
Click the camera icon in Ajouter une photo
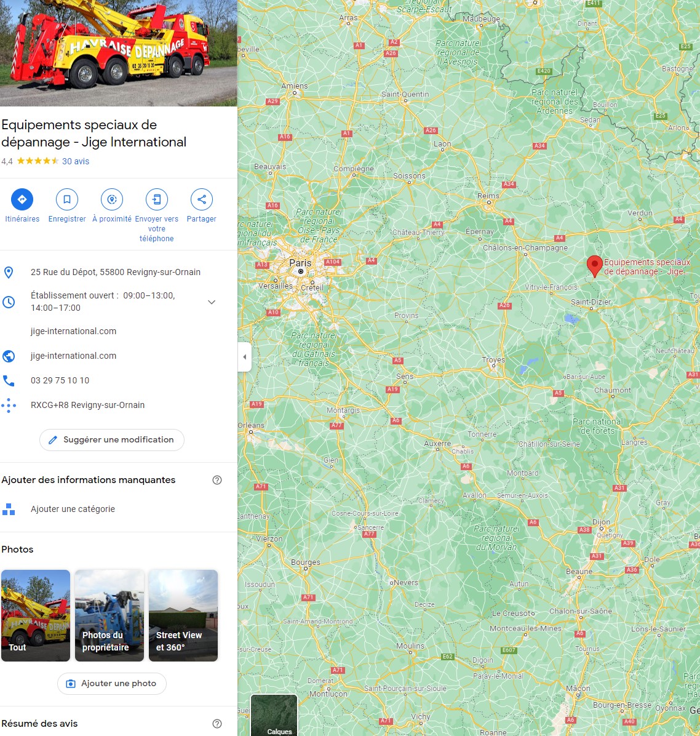click(x=70, y=684)
